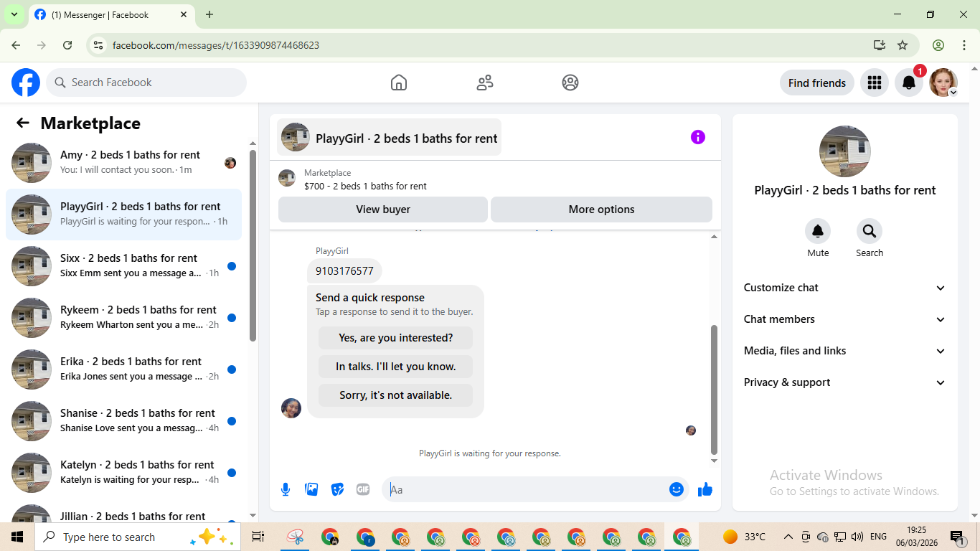Click the conversation list scrollbar thumb

253,245
